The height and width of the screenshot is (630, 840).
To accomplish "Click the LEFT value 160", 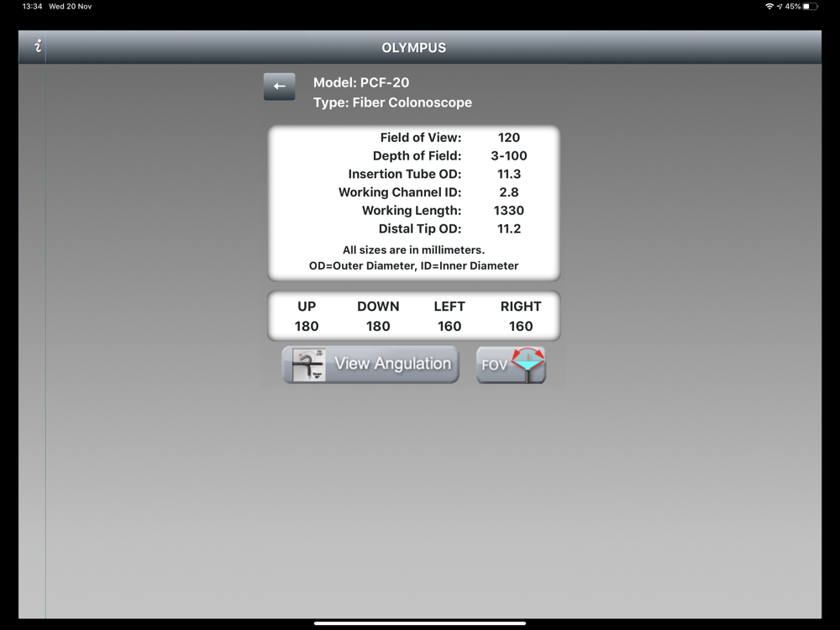I will [x=449, y=326].
